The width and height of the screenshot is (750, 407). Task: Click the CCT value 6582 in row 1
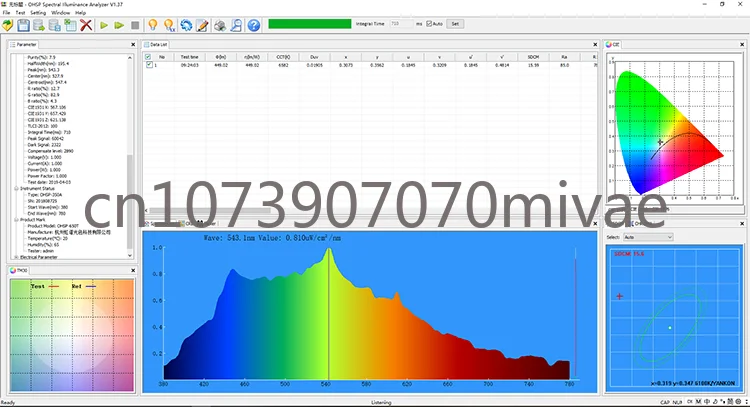coord(283,65)
